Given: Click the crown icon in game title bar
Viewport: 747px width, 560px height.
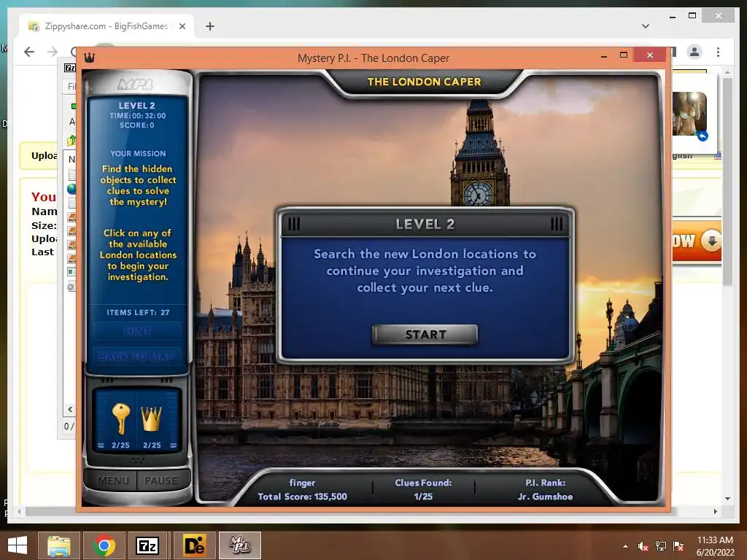Looking at the screenshot, I should (x=89, y=58).
